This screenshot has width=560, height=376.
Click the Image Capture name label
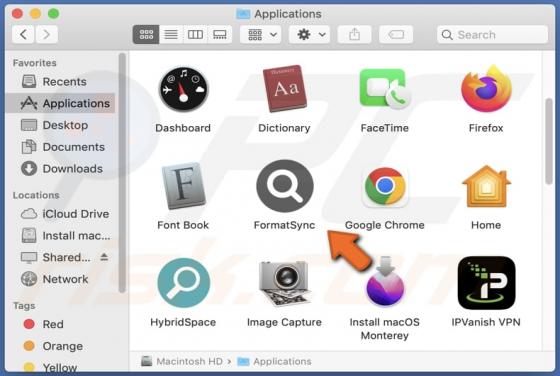[284, 322]
